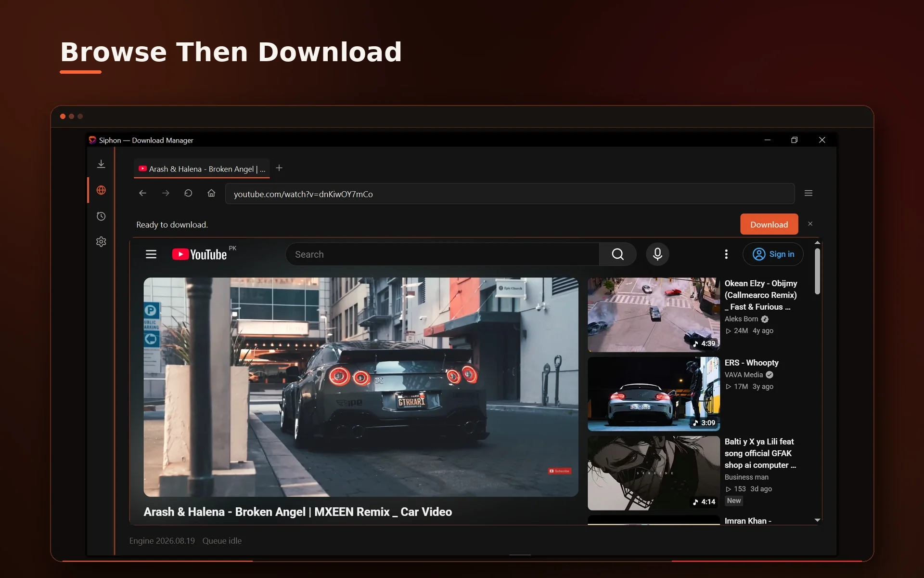Restore down the Siphon window

click(x=795, y=140)
